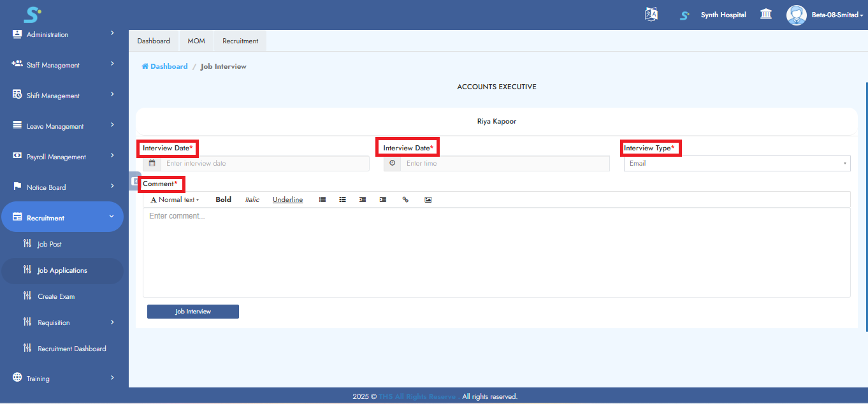Insert an image into the comment
Screen dimensions: 868x404
coord(428,199)
